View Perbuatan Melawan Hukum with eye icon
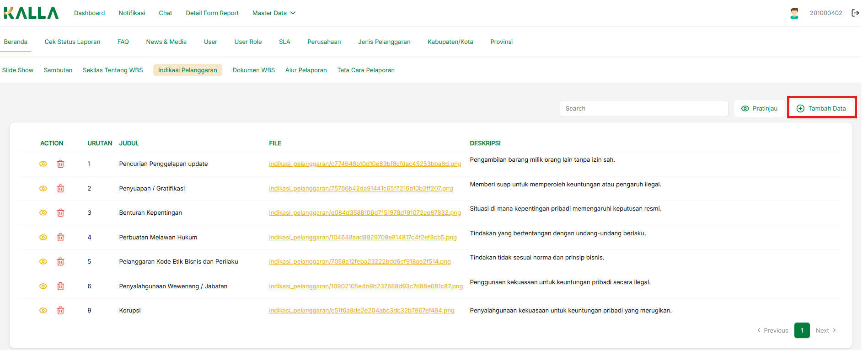Screen dimensions: 868x355 [43, 238]
